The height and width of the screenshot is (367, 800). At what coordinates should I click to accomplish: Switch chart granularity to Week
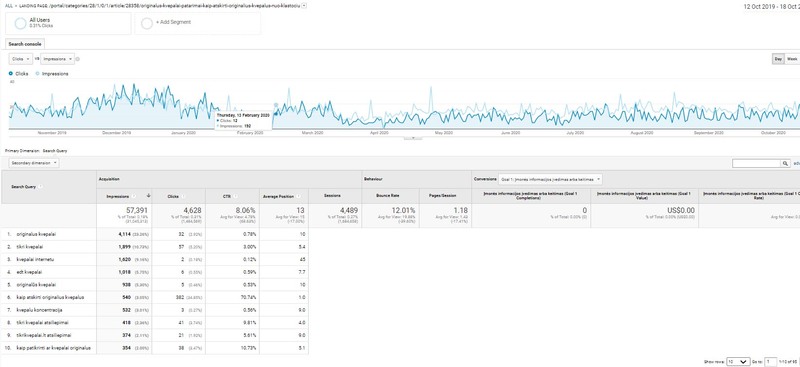[792, 59]
